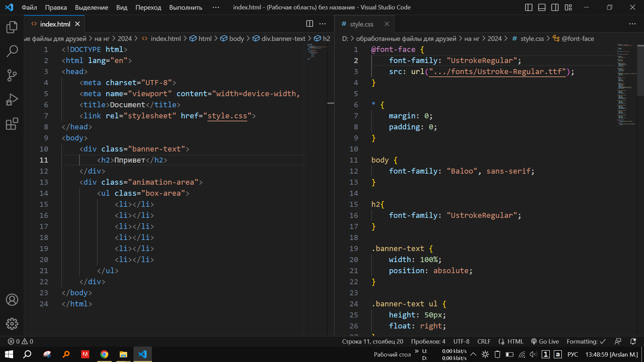Change the UTF-8 file encoding
The width and height of the screenshot is (644, 362).
[462, 342]
